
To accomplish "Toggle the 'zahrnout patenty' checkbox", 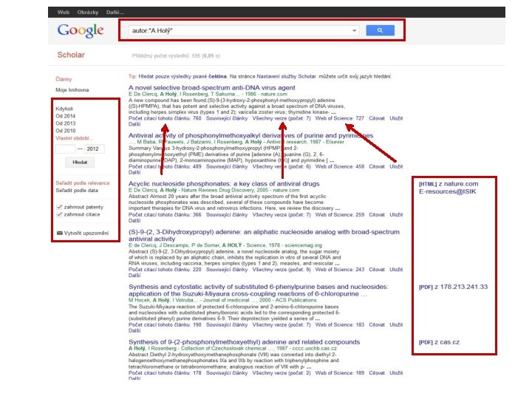I will point(59,207).
